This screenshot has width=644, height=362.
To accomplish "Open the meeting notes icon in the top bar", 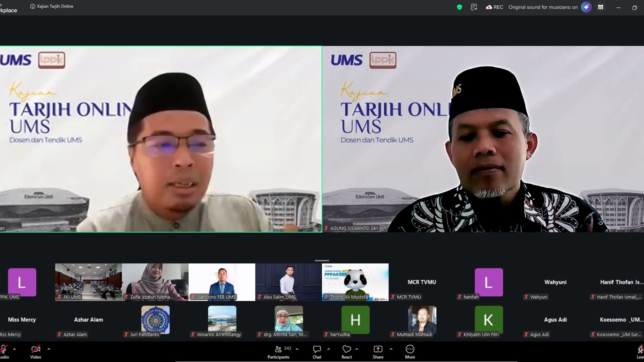I will click(x=474, y=7).
